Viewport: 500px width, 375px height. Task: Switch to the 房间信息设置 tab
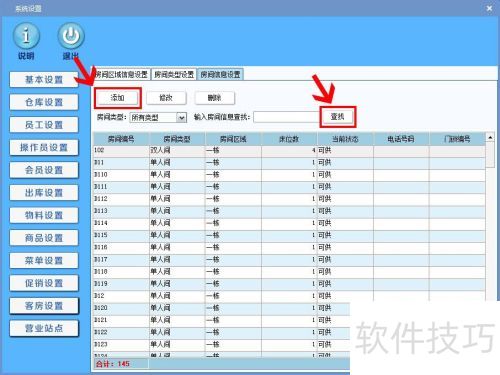(x=220, y=75)
